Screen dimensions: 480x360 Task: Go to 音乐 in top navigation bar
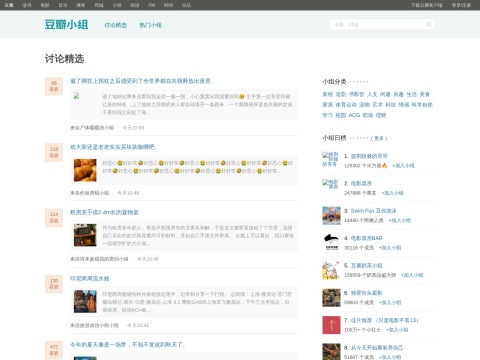tap(63, 5)
